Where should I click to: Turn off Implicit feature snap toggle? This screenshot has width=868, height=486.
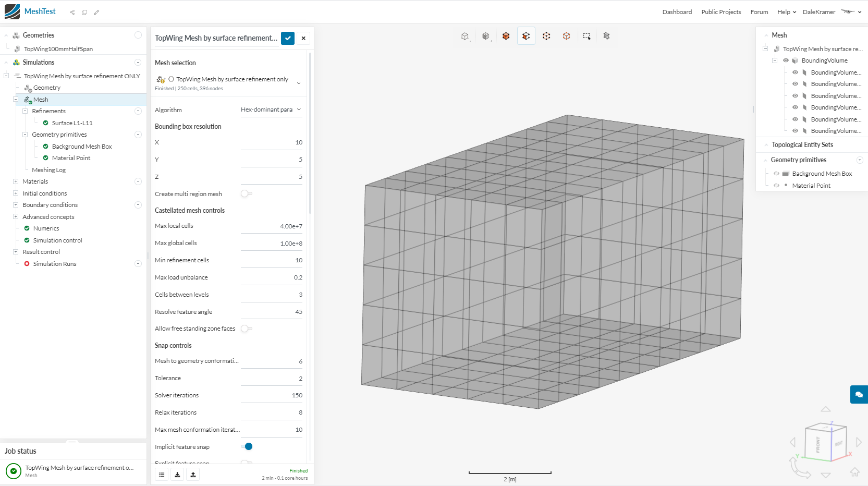(x=247, y=446)
